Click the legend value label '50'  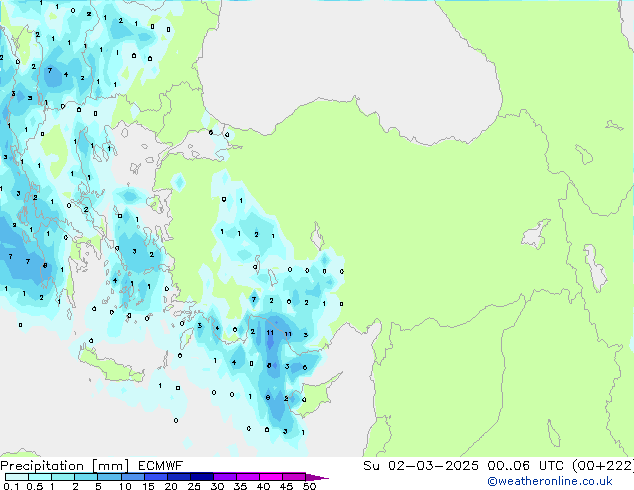click(x=309, y=486)
